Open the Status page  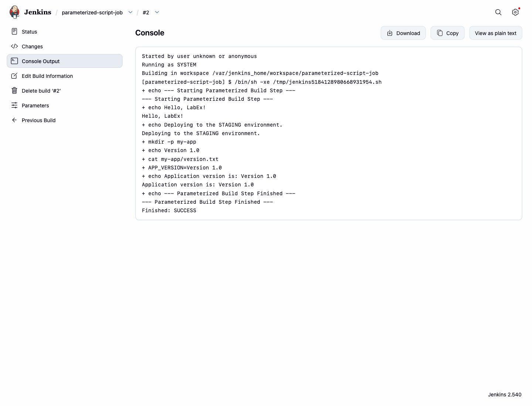(65, 31)
